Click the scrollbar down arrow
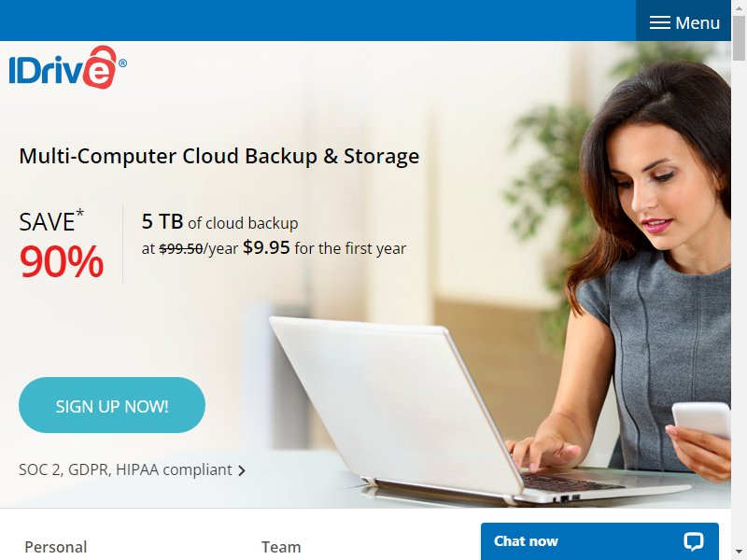Screen dimensions: 747x560 [739, 553]
